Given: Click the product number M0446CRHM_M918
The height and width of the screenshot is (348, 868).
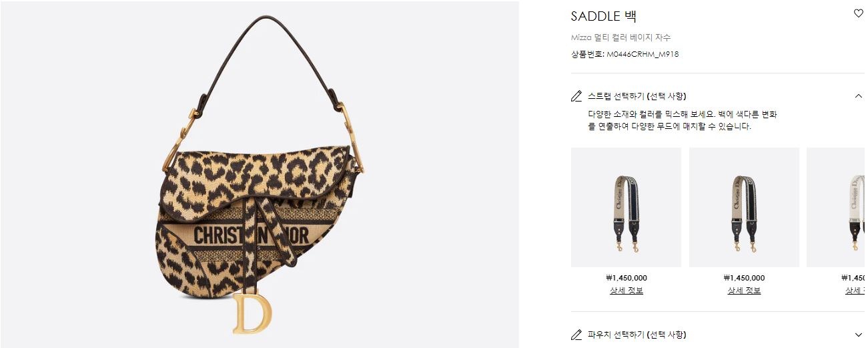Looking at the screenshot, I should click(x=642, y=54).
